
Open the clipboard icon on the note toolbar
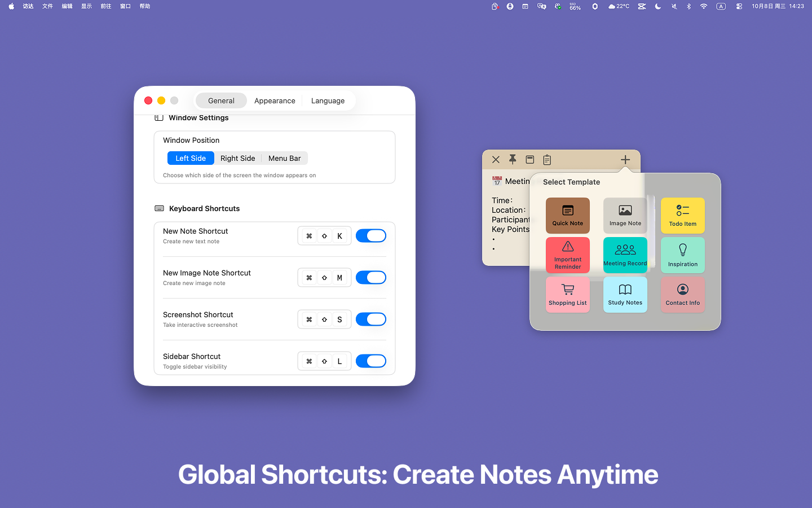[547, 160]
